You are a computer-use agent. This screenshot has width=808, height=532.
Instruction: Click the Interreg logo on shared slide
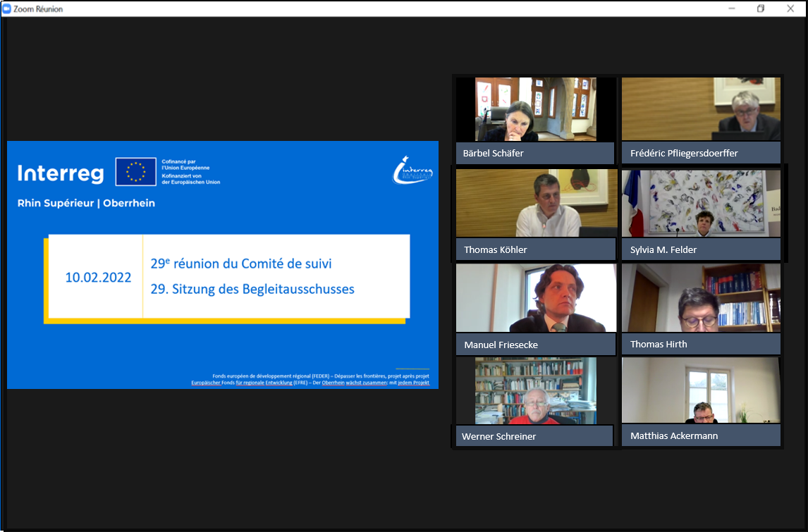pyautogui.click(x=61, y=173)
